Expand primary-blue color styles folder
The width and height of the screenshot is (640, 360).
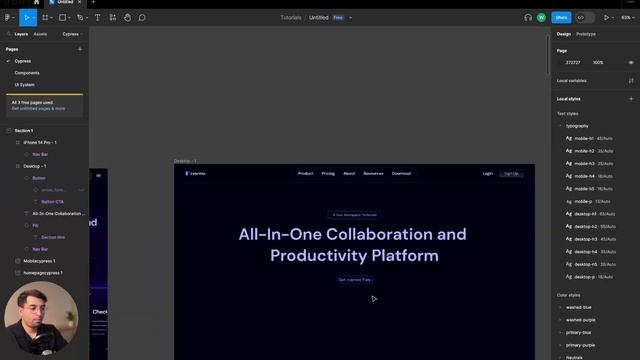[x=560, y=333]
